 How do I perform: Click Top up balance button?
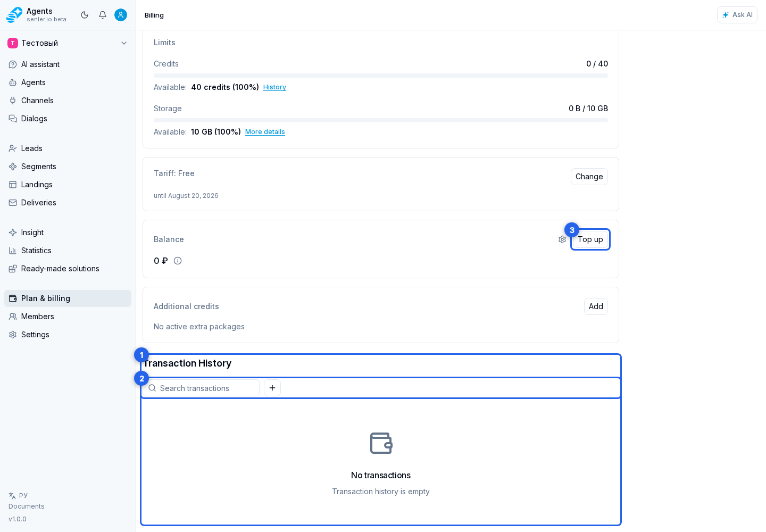pyautogui.click(x=590, y=239)
